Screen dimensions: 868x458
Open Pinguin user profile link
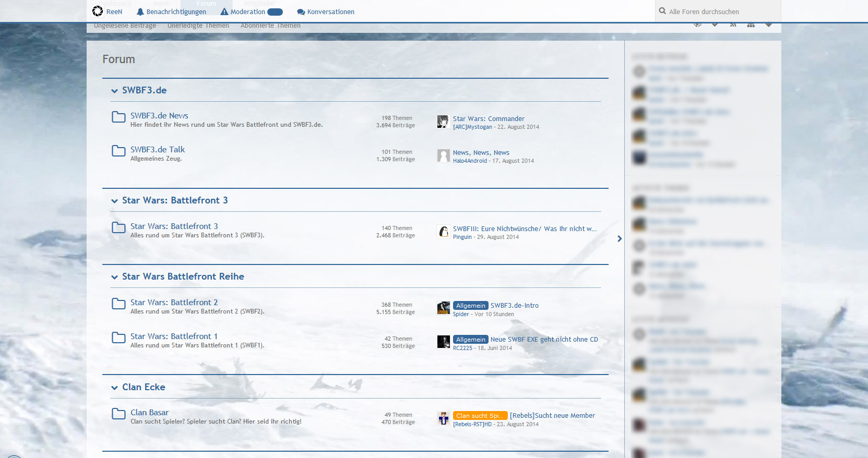pos(462,237)
